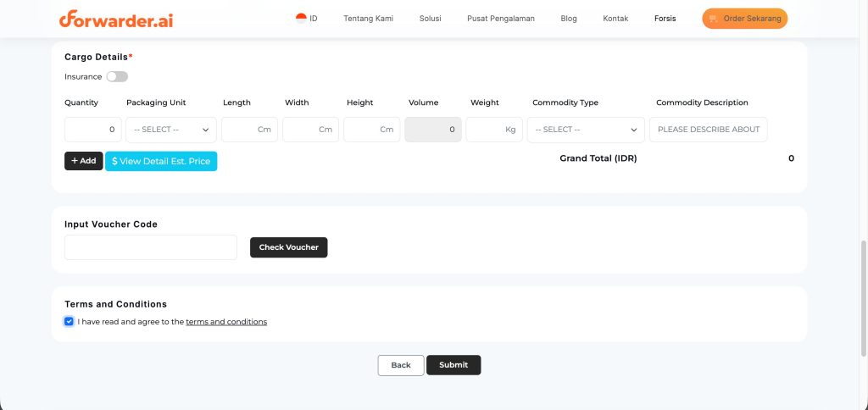Submit the order form
The height and width of the screenshot is (410, 868).
pos(453,365)
